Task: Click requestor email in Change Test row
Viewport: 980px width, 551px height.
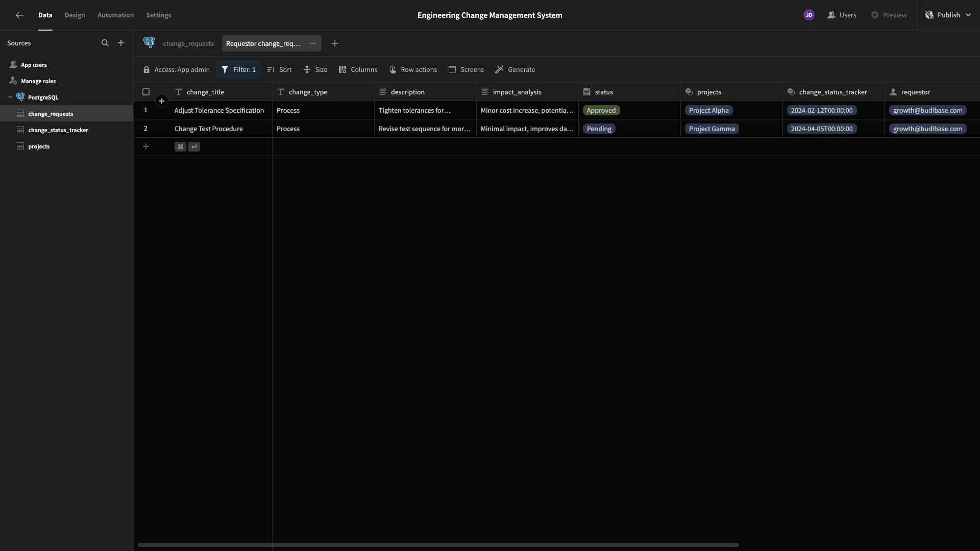Action: click(x=927, y=129)
